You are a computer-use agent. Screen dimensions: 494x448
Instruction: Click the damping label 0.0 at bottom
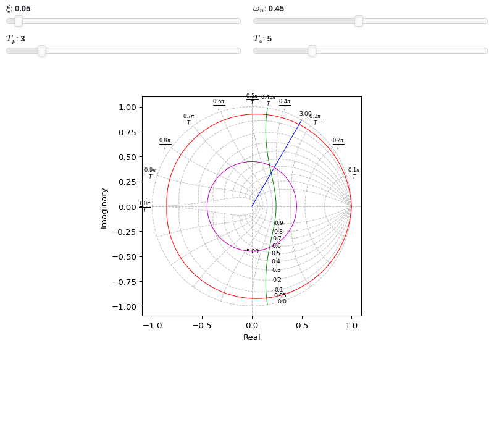(x=282, y=302)
